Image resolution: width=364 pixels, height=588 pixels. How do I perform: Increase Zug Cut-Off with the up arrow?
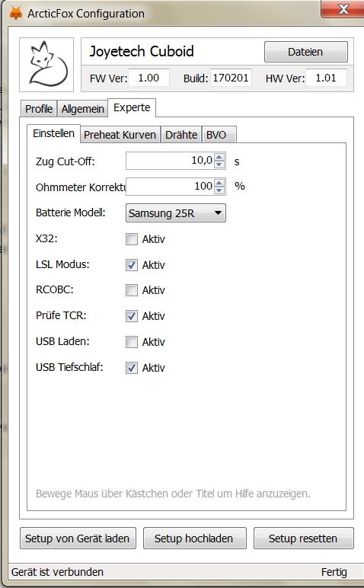pos(219,157)
